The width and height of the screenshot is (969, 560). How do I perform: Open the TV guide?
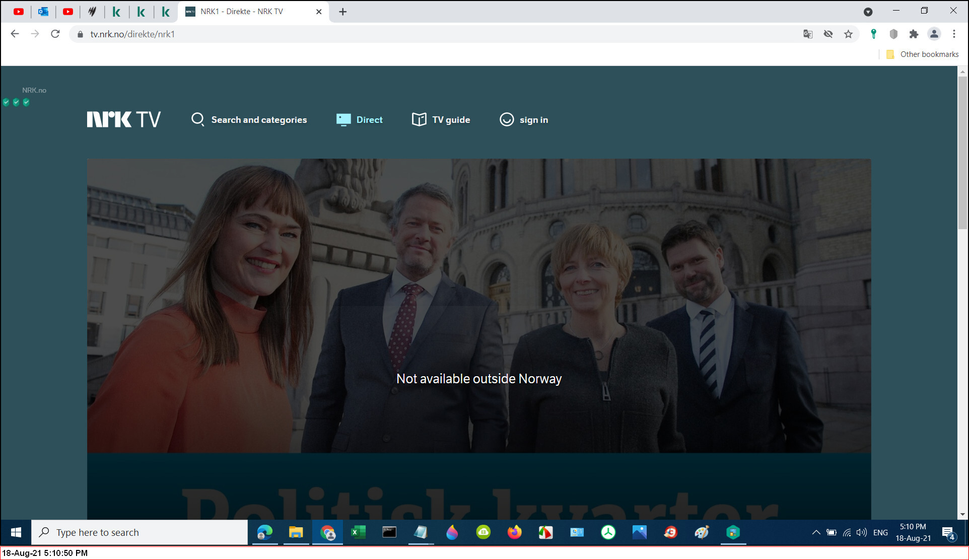click(x=441, y=120)
